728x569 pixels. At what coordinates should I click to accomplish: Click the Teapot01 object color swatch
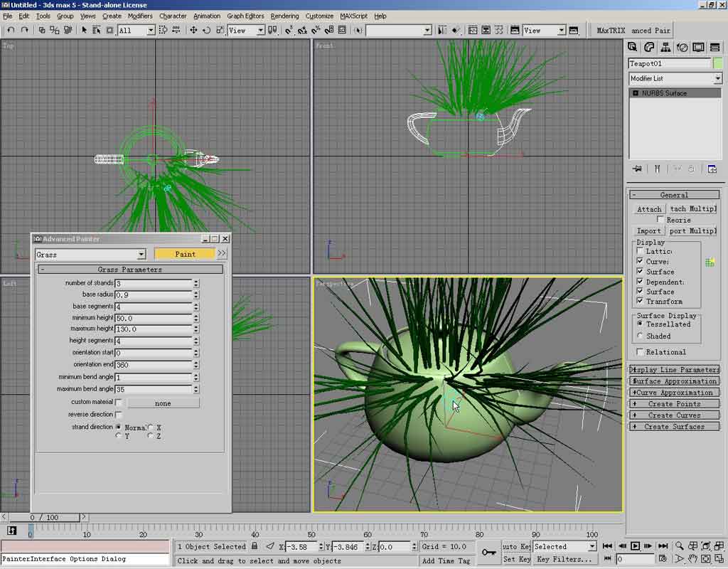coord(717,63)
